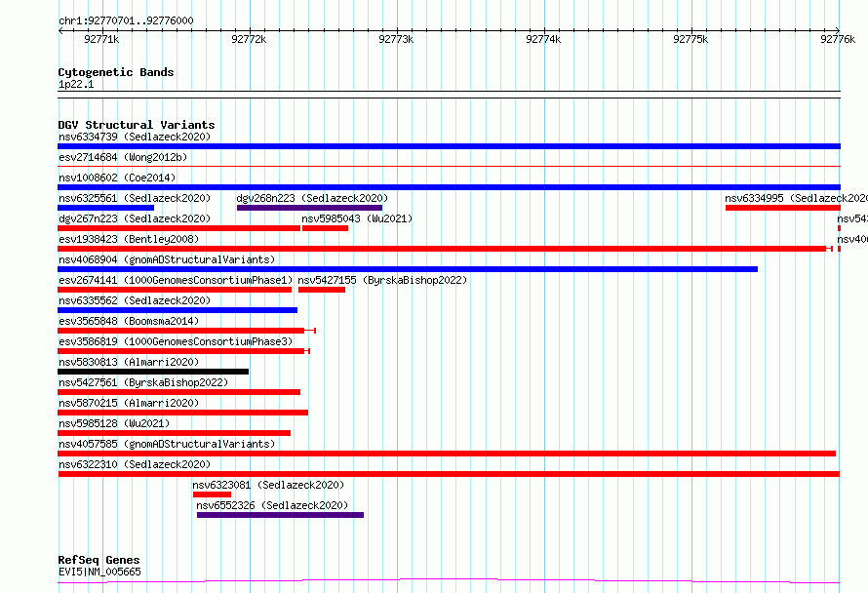Screen dimensions: 868x593
Task: Click the magenta EVI5 gene track line
Action: tap(449, 581)
